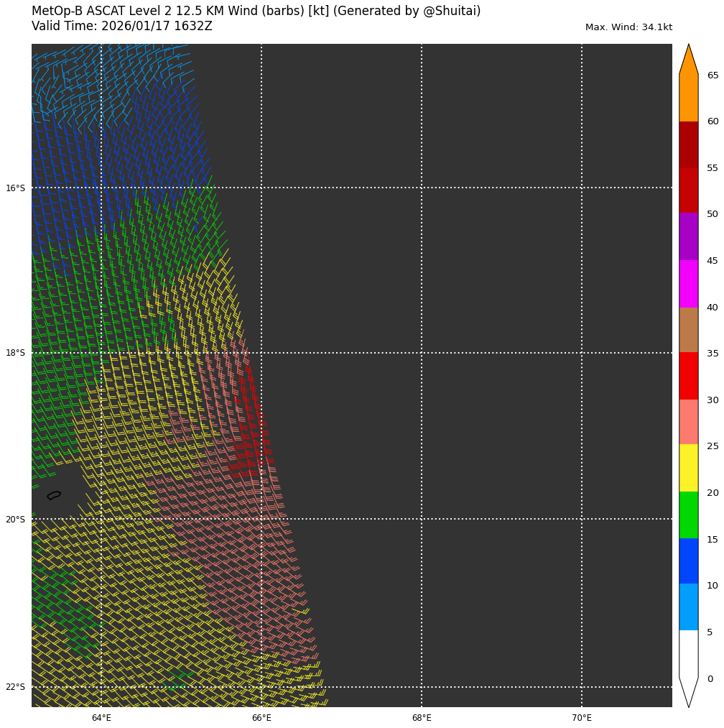Click the 68°E longitude axis label

(x=422, y=718)
